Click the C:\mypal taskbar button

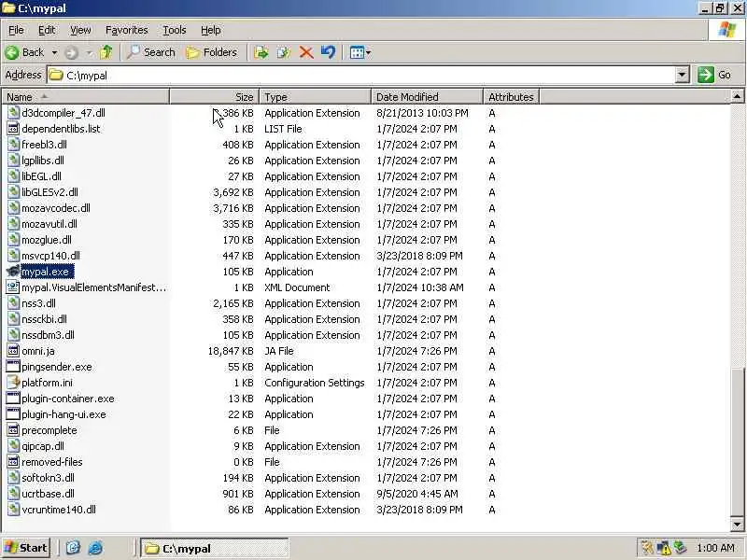[x=215, y=549]
